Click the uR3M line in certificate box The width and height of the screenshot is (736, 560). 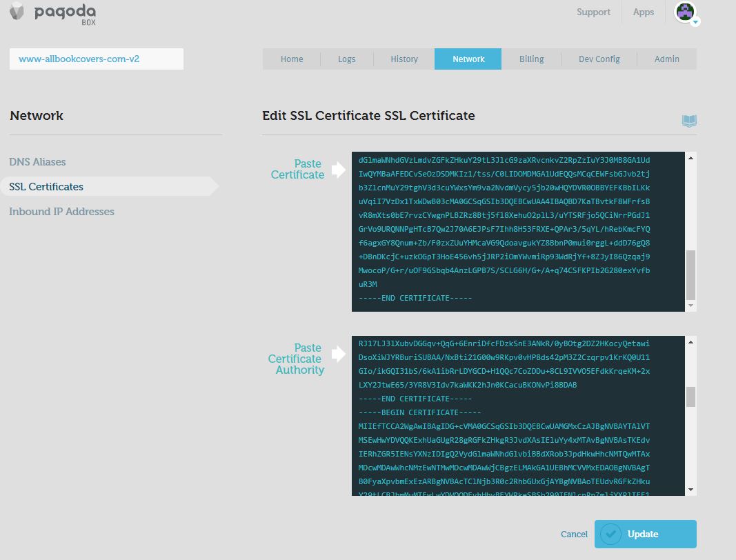tap(368, 284)
